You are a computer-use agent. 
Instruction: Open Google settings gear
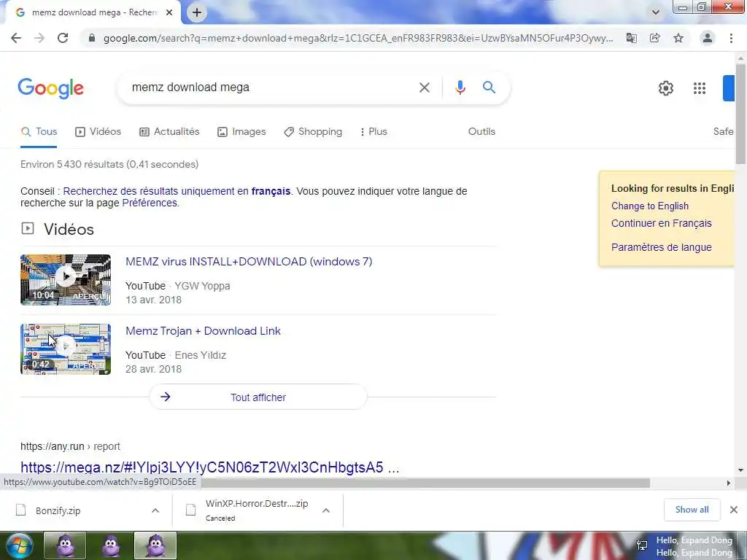click(665, 88)
